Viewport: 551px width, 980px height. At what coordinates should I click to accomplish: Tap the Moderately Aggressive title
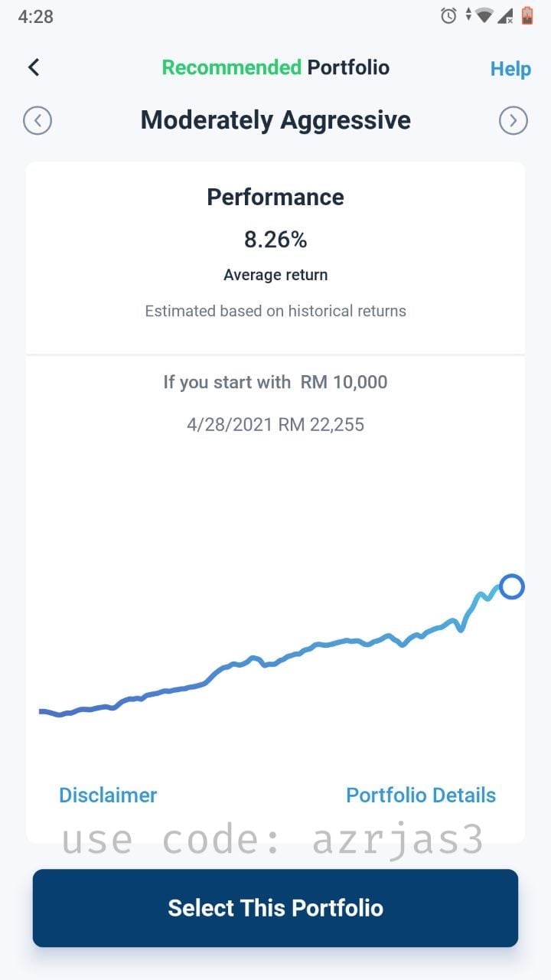[x=275, y=120]
